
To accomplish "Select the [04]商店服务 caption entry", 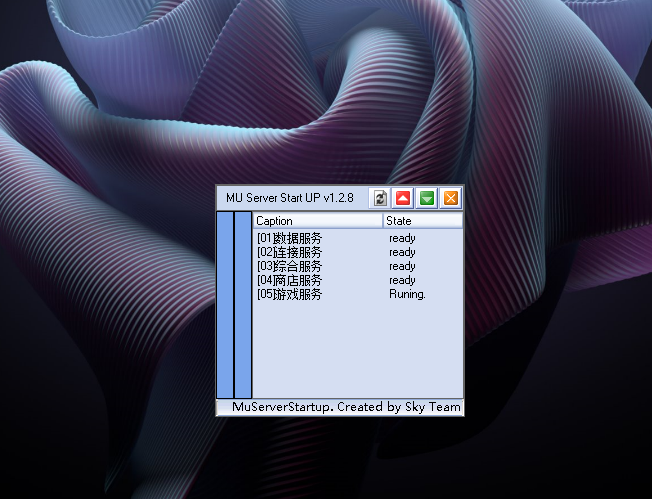I will click(289, 280).
